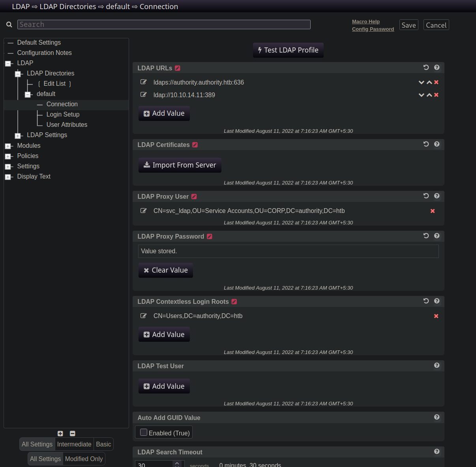This screenshot has width=476, height=467.
Task: Collapse all tree nodes with minus icon
Action: (x=72, y=433)
